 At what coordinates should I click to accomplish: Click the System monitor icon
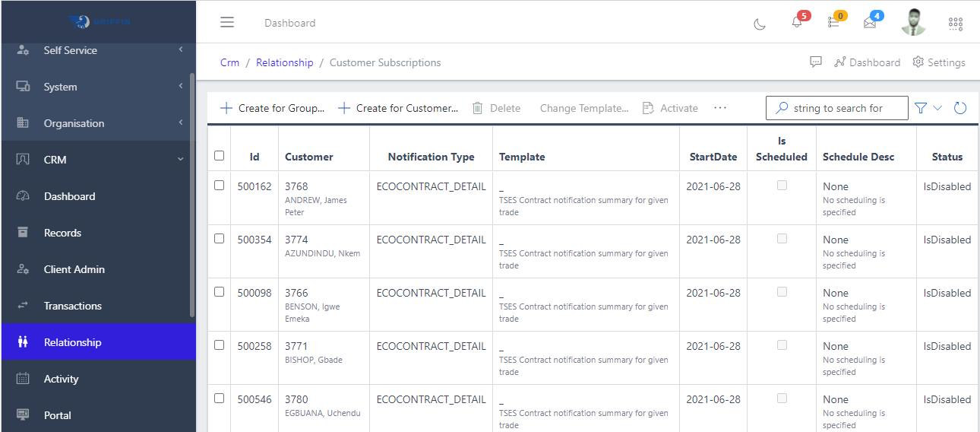pyautogui.click(x=23, y=87)
